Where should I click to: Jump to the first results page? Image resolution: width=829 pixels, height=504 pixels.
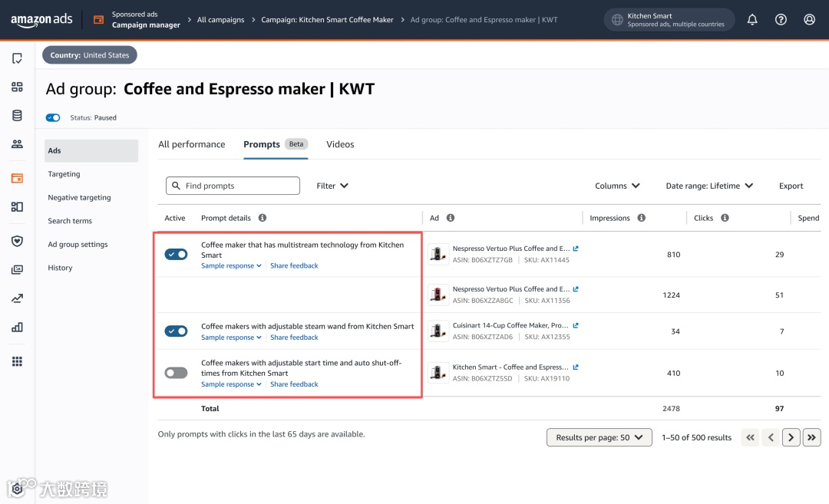(x=750, y=437)
